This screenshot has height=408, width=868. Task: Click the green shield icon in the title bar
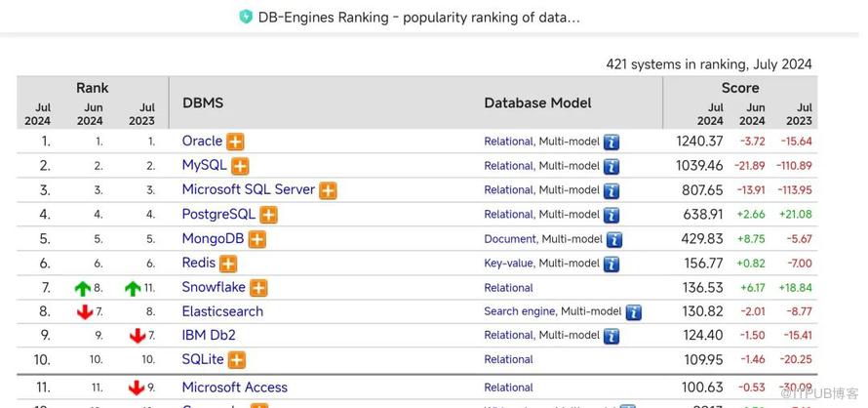(x=246, y=18)
